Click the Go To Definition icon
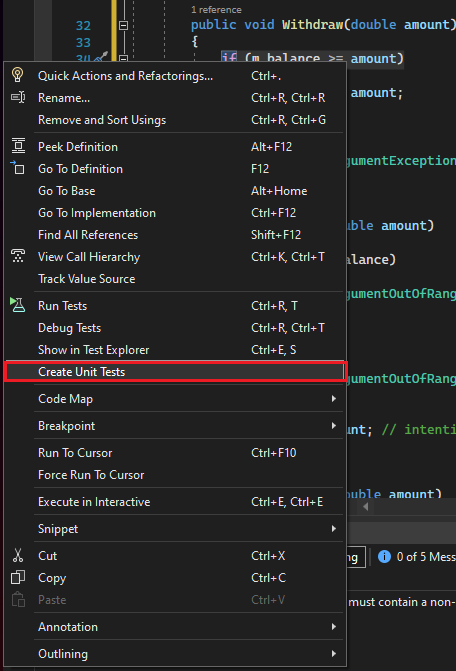The height and width of the screenshot is (671, 456). [18, 168]
